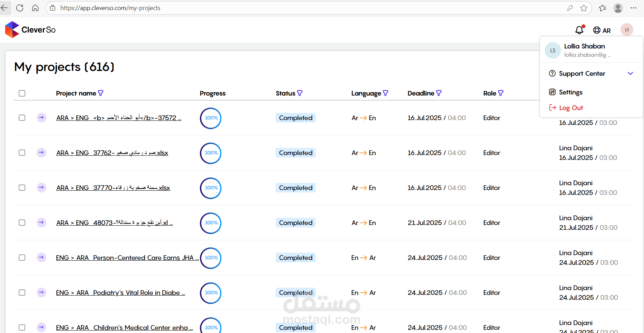Viewport: 644px width, 333px height.
Task: Click 100% progress ring for 37572 project
Action: point(211,118)
